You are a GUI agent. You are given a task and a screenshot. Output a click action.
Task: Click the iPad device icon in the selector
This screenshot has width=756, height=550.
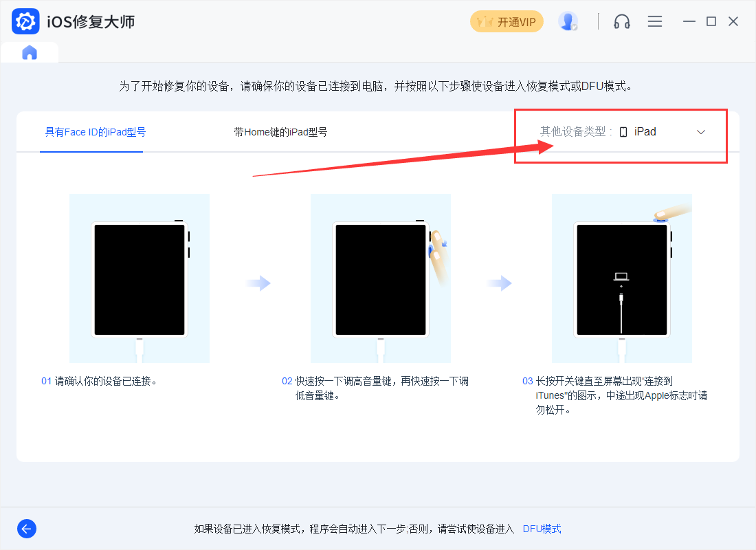click(623, 132)
